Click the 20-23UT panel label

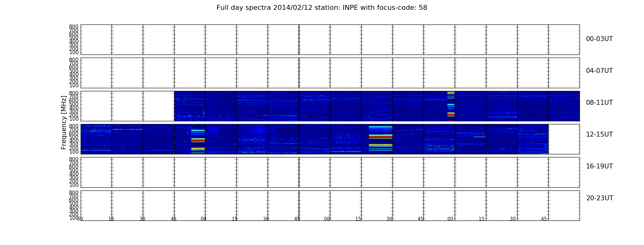[x=600, y=198]
